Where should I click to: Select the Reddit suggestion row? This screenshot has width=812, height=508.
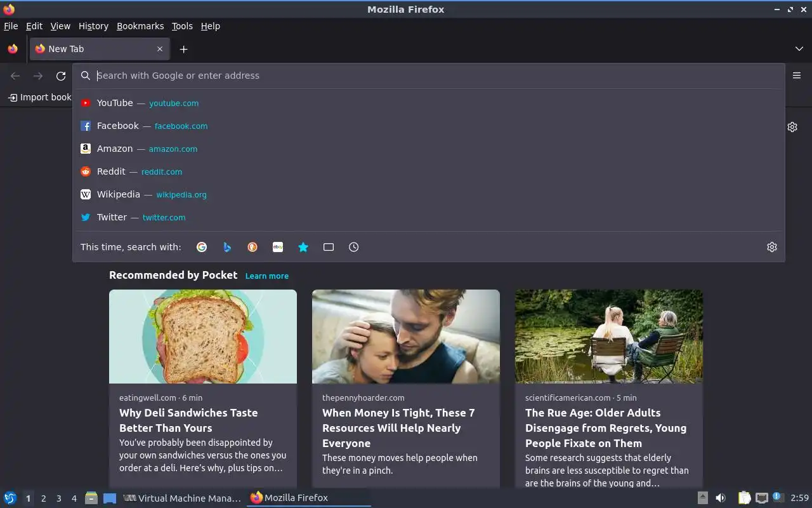coord(429,171)
